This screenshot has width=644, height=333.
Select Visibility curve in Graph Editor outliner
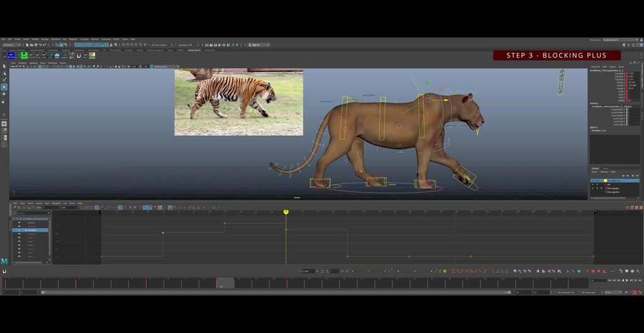pos(31,222)
